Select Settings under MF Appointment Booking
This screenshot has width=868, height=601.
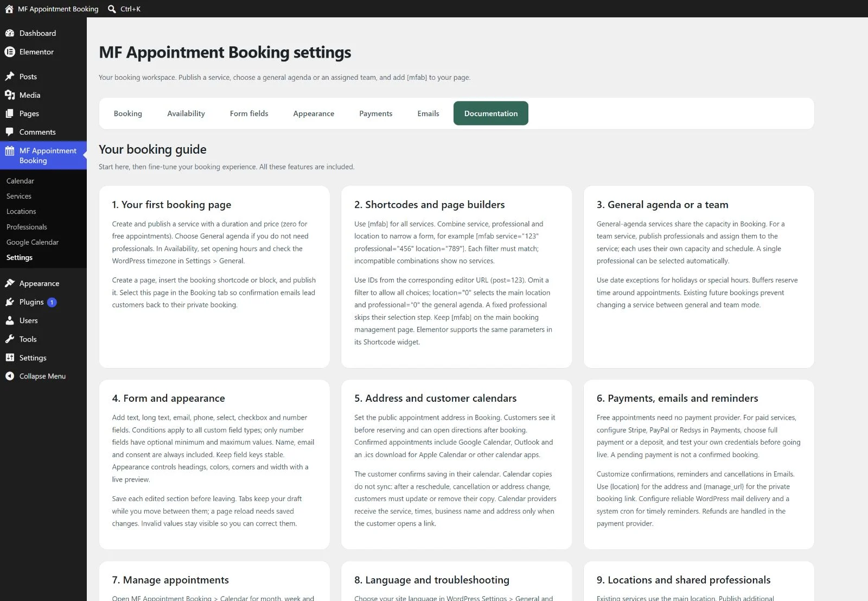click(20, 257)
